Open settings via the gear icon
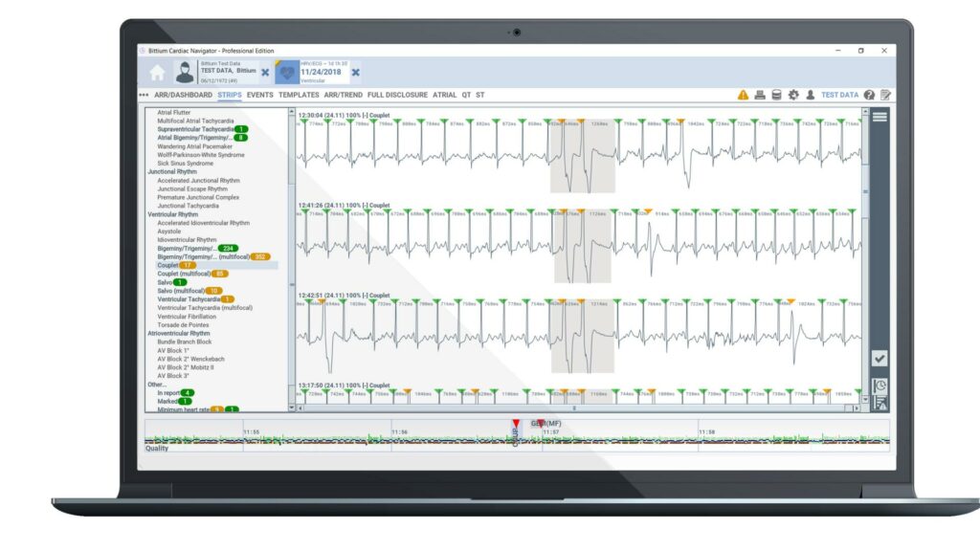This screenshot has width=980, height=551. 793,95
